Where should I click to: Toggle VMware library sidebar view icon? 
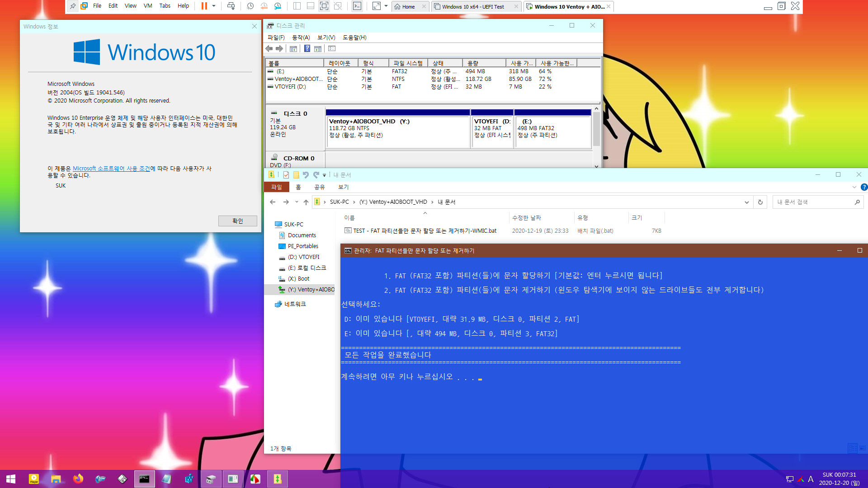pos(297,6)
